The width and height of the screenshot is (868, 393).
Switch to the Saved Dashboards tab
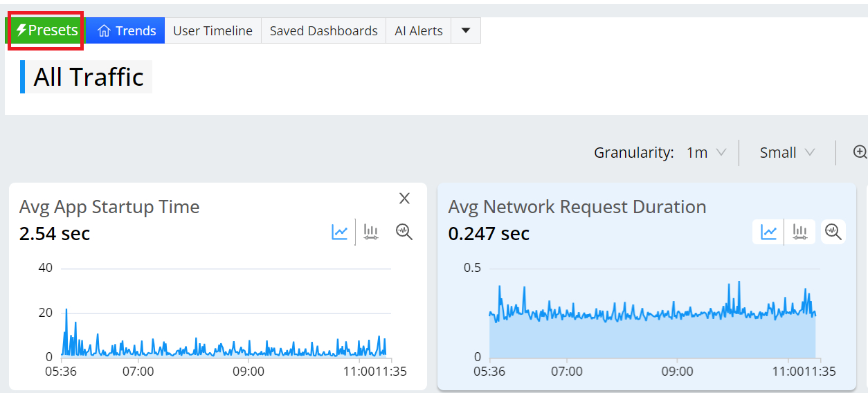323,31
